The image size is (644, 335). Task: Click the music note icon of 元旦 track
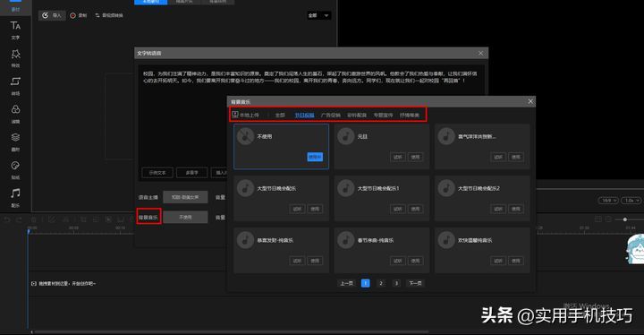click(x=346, y=136)
